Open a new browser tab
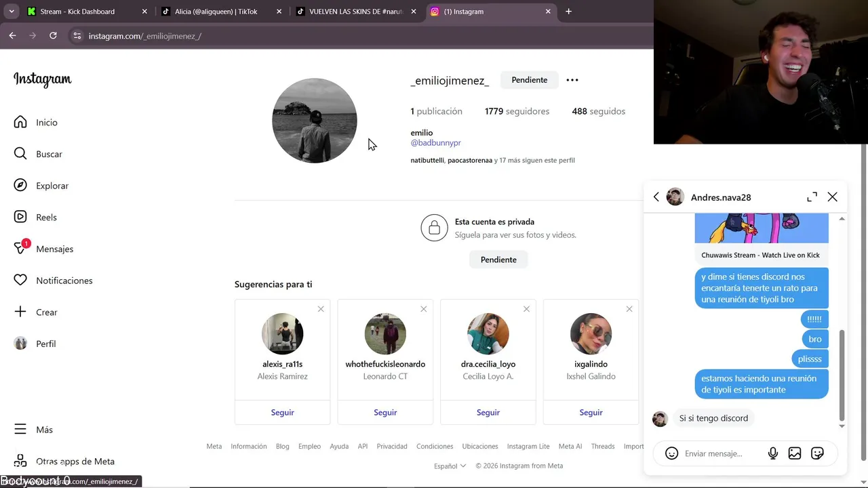Screen dimensions: 868x488 568,12
